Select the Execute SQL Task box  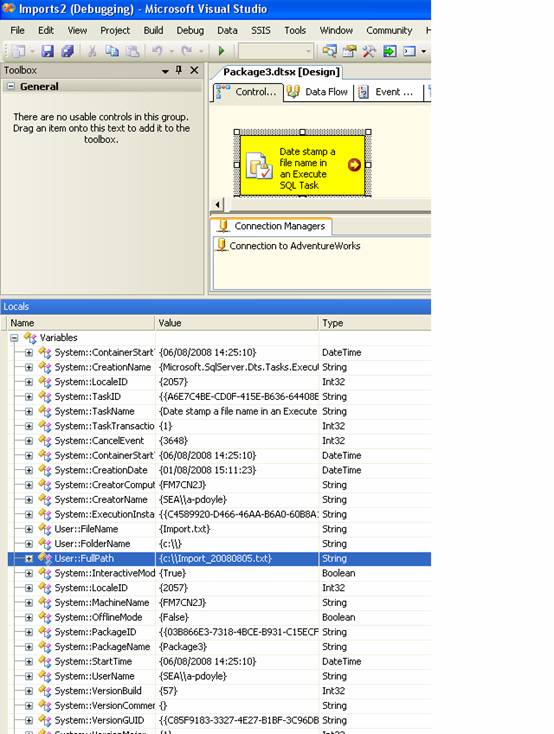click(x=302, y=165)
